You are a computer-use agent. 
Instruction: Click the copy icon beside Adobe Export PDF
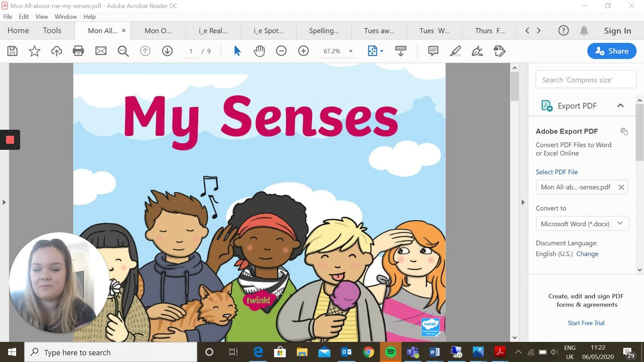[624, 131]
